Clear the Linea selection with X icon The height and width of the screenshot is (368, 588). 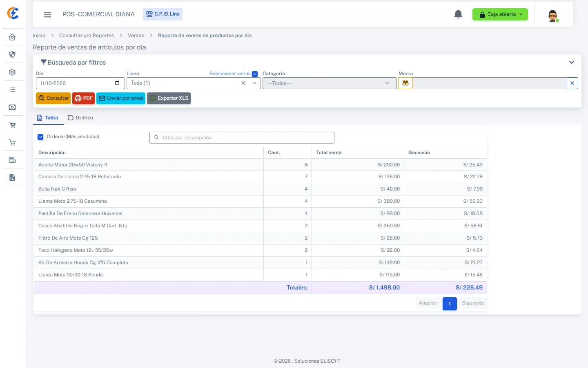tap(243, 83)
